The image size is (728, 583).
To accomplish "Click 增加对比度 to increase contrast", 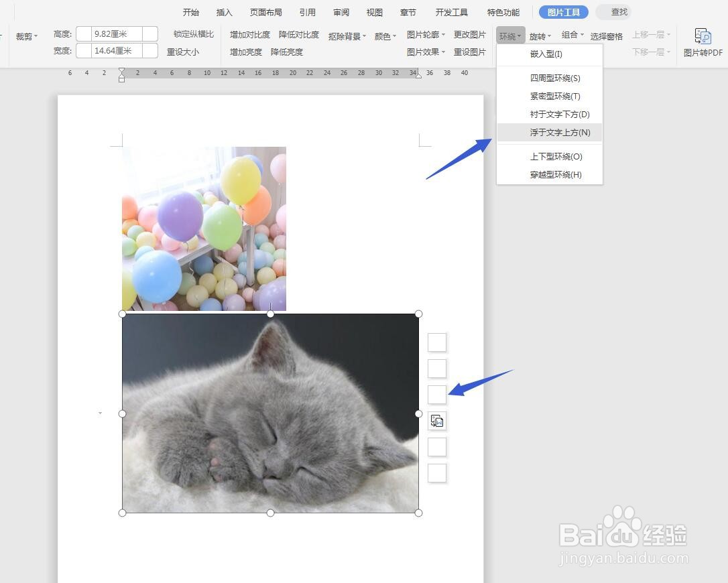I will [249, 35].
